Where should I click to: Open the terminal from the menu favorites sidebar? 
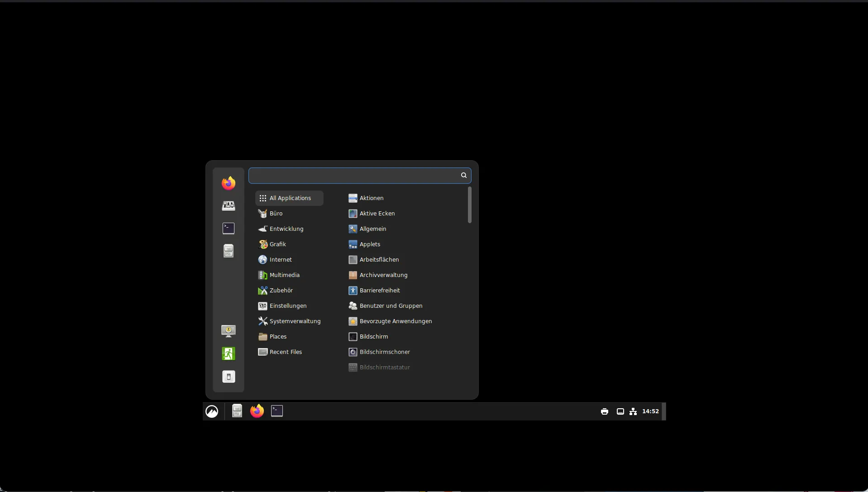(229, 229)
